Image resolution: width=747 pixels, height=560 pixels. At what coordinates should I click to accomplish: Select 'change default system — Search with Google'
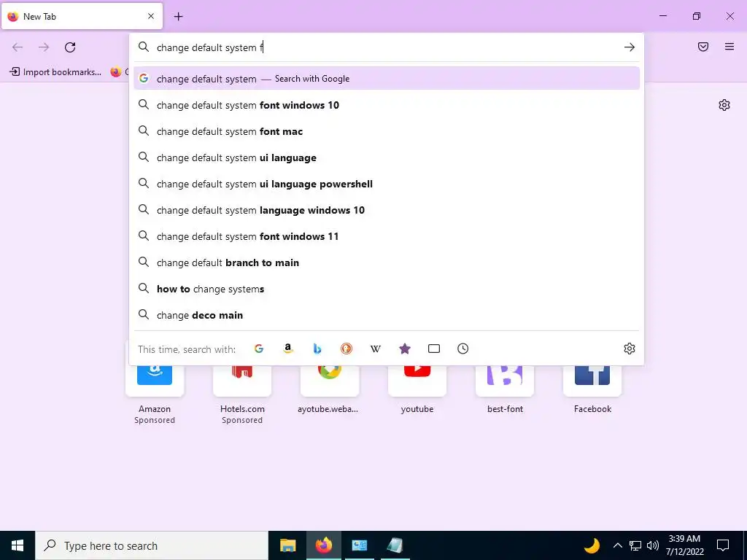pos(387,79)
